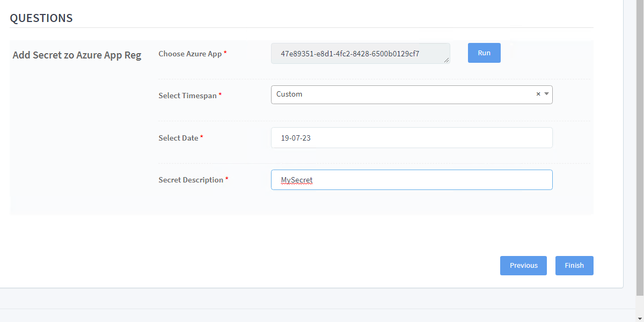
Task: Grab the resize handle of the Azure App textbox
Action: click(447, 60)
